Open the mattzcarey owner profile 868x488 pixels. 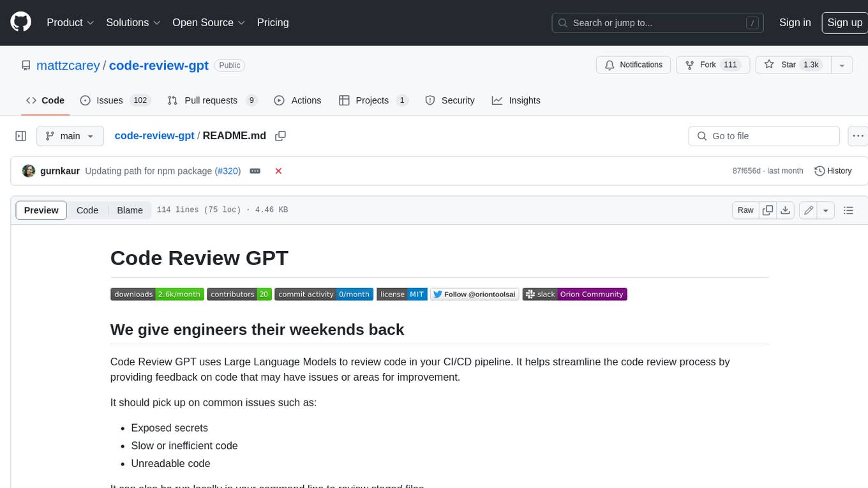pyautogui.click(x=68, y=65)
